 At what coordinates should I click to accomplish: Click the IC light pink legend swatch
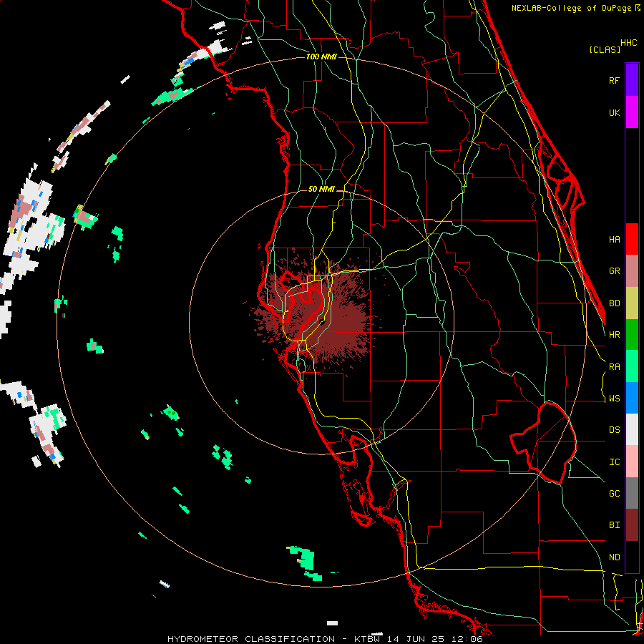coord(632,462)
